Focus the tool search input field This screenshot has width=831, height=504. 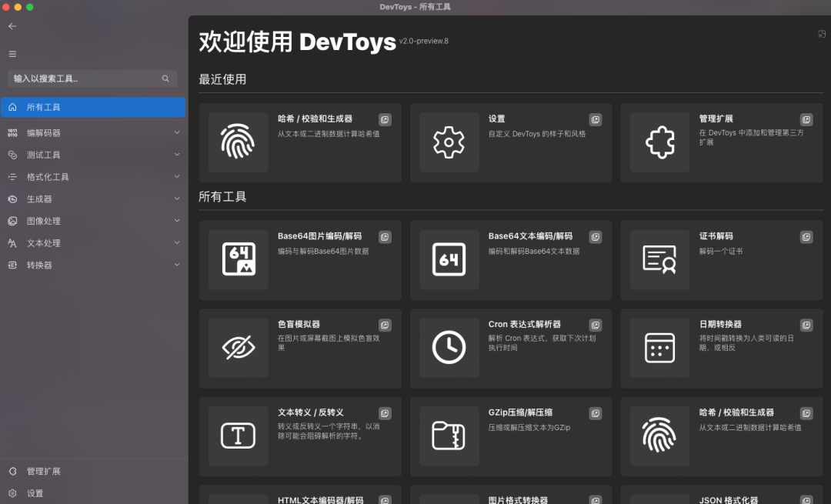[x=92, y=78]
